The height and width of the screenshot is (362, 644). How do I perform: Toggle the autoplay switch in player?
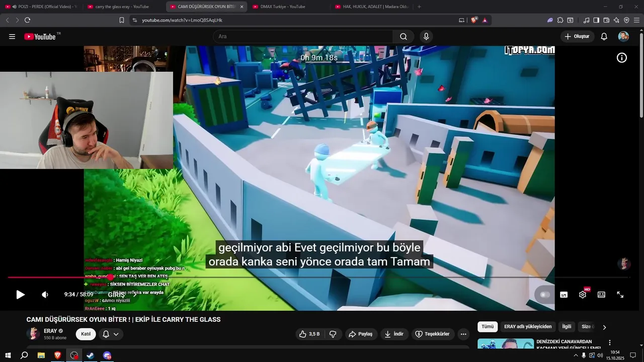(x=545, y=295)
